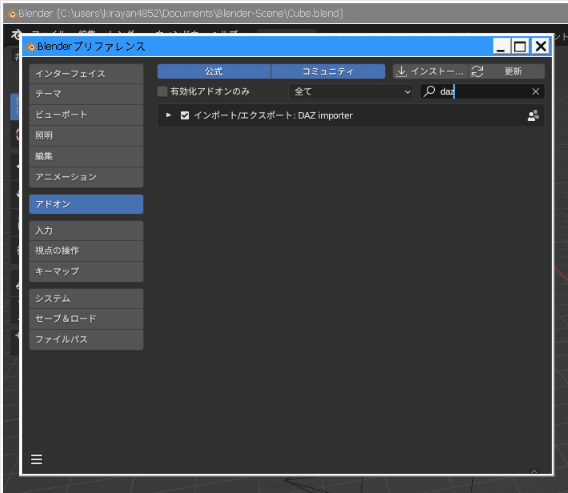The width and height of the screenshot is (568, 493).
Task: Expand the DAZ importer addon details
Action: [168, 115]
